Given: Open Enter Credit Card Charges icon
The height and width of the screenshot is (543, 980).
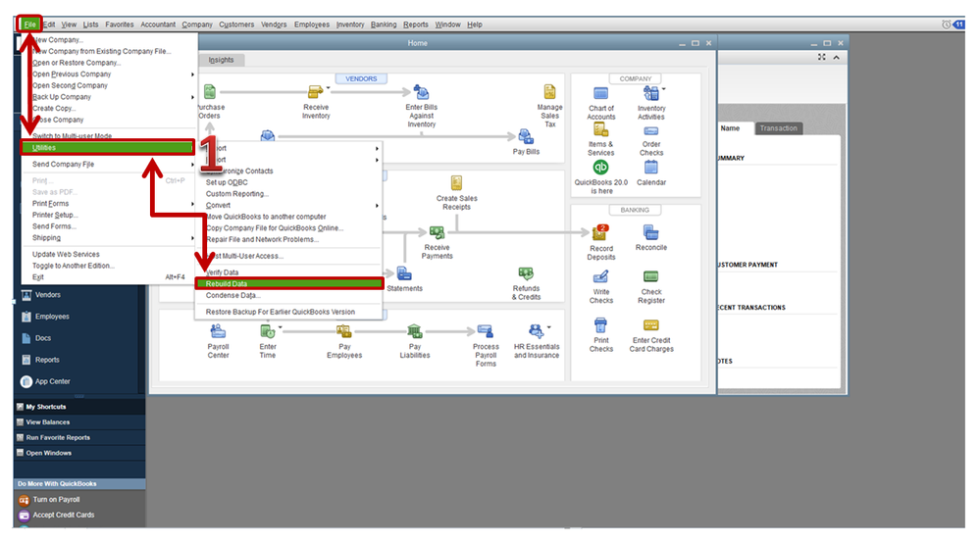Looking at the screenshot, I should [x=651, y=325].
